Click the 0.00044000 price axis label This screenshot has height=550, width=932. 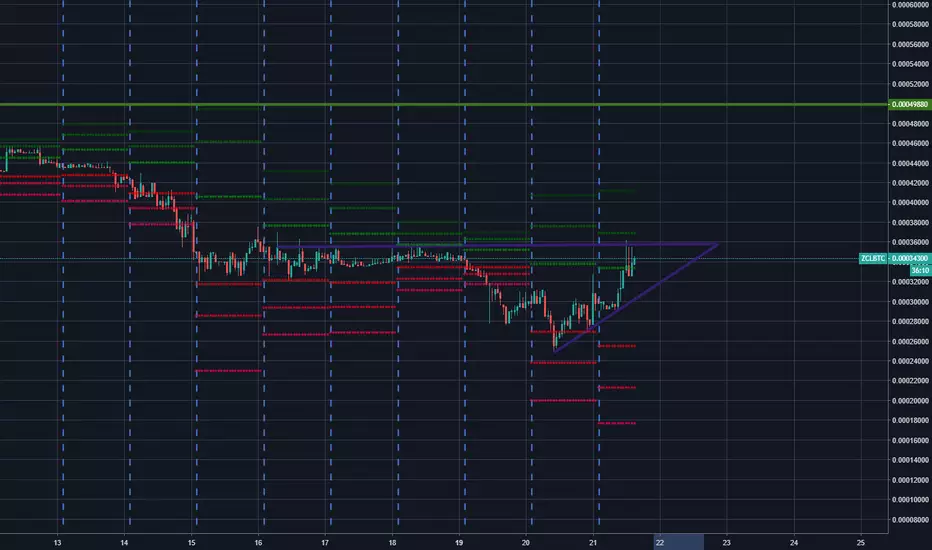(909, 163)
